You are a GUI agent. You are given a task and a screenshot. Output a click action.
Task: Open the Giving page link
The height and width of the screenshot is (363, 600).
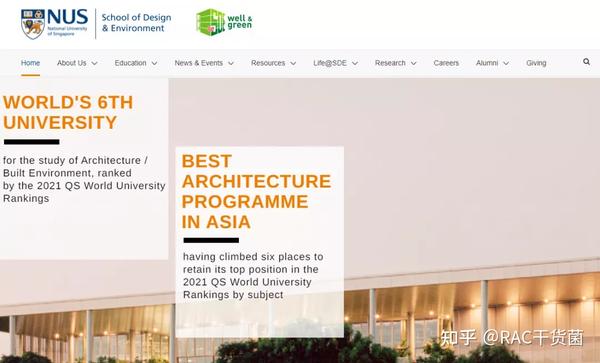(x=536, y=63)
